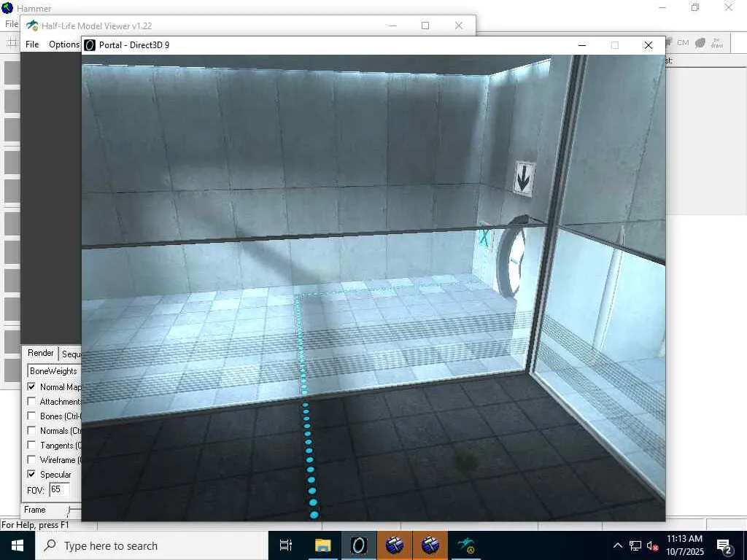The height and width of the screenshot is (560, 747).
Task: Close the Portal game window
Action: (x=649, y=45)
